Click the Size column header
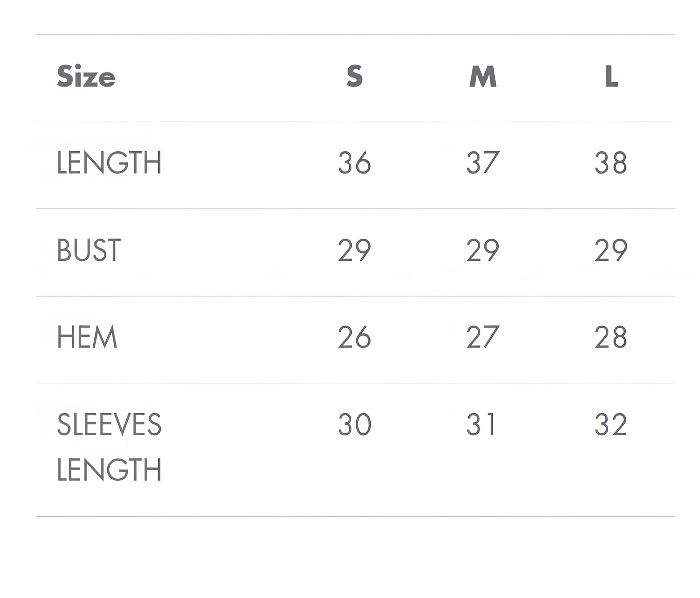 (86, 76)
